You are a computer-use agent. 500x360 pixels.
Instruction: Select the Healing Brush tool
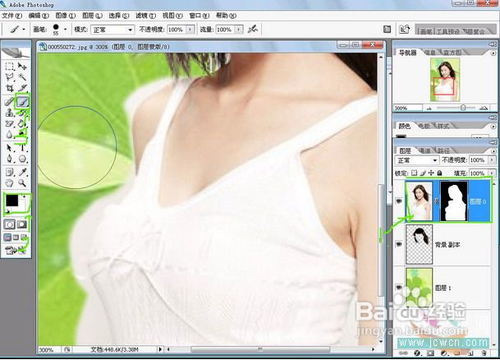[x=10, y=101]
